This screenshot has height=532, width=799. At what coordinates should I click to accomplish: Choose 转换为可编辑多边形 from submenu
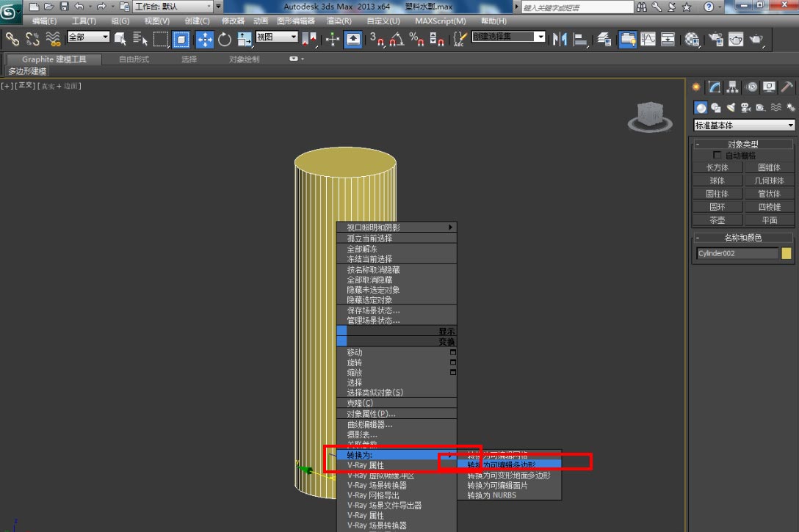point(502,465)
